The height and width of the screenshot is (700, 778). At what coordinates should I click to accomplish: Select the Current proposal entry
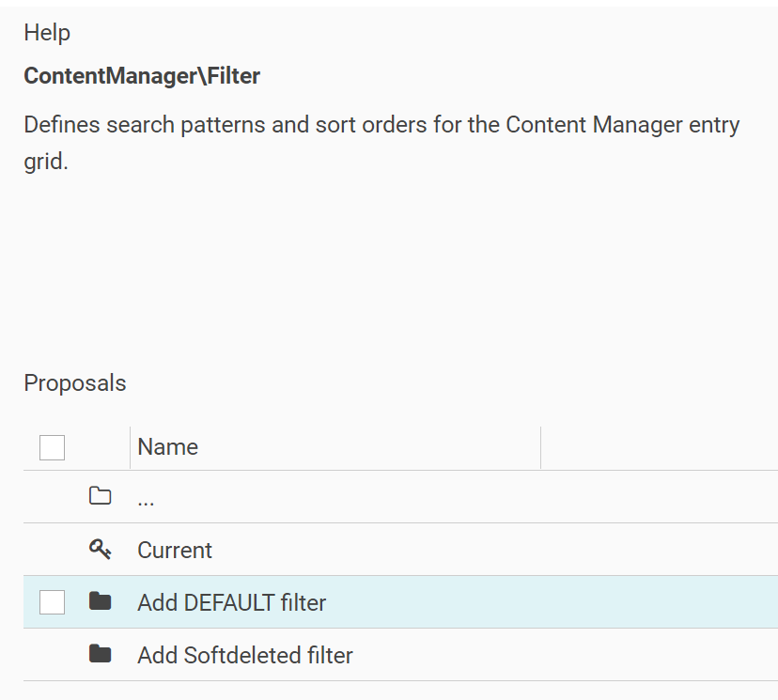pos(175,550)
